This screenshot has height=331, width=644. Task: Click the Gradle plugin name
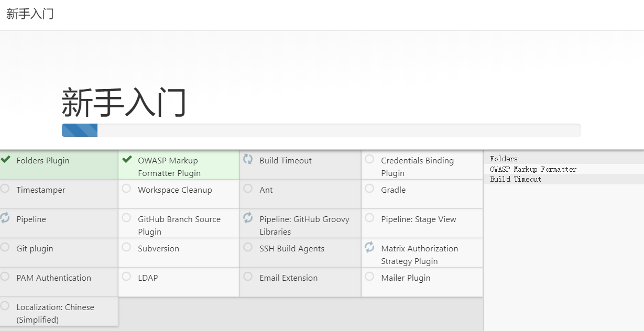pos(394,190)
